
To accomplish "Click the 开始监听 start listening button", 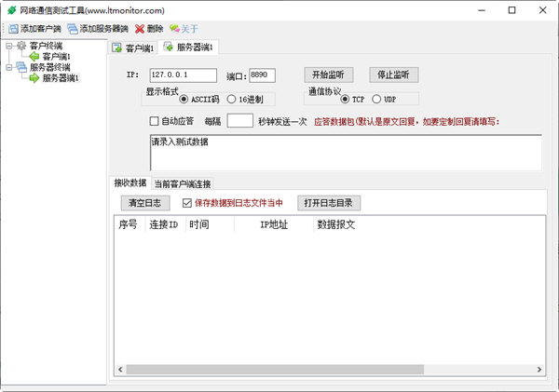I will 329,74.
